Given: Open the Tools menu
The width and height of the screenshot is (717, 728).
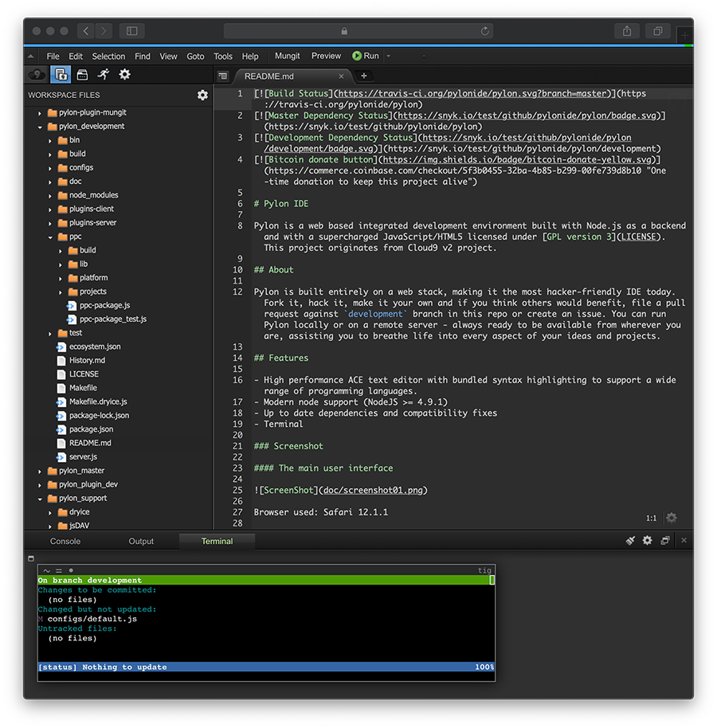Looking at the screenshot, I should click(223, 57).
